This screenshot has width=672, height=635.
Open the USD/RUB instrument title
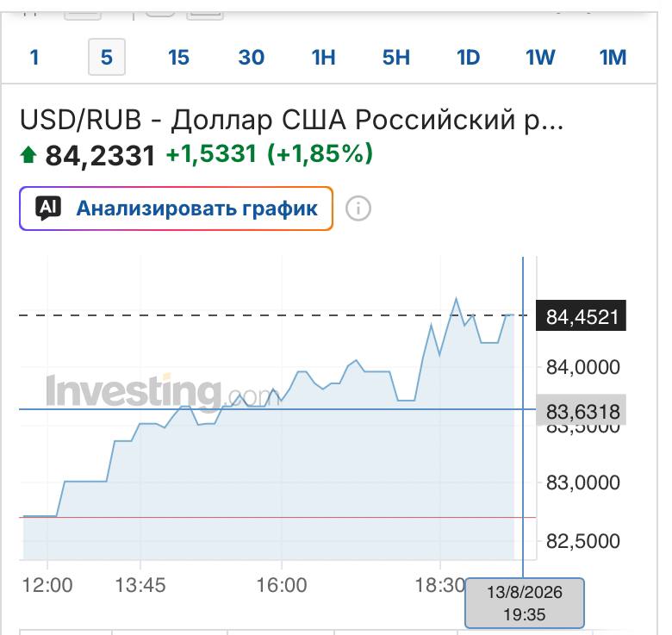pyautogui.click(x=291, y=120)
